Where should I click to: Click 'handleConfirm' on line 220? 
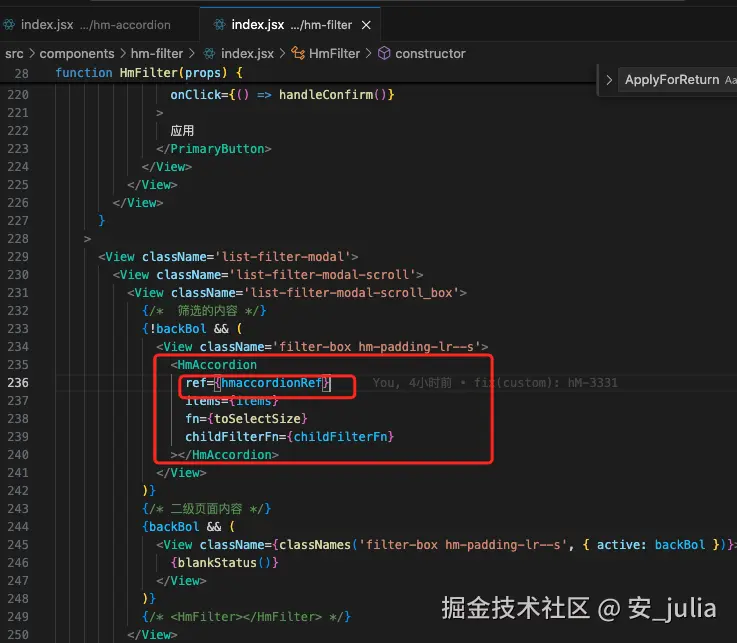coord(326,95)
